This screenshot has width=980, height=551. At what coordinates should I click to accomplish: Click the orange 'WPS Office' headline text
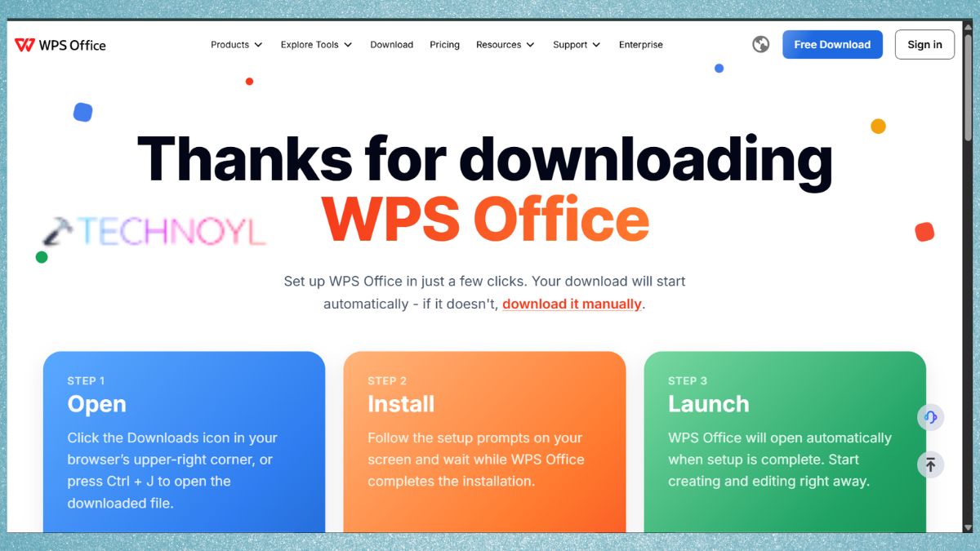coord(485,219)
